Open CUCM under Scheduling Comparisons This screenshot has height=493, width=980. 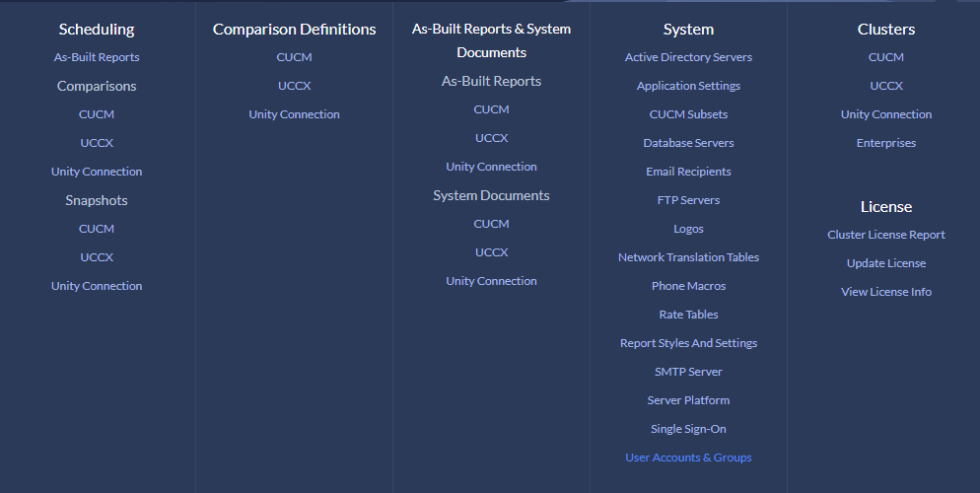point(97,114)
